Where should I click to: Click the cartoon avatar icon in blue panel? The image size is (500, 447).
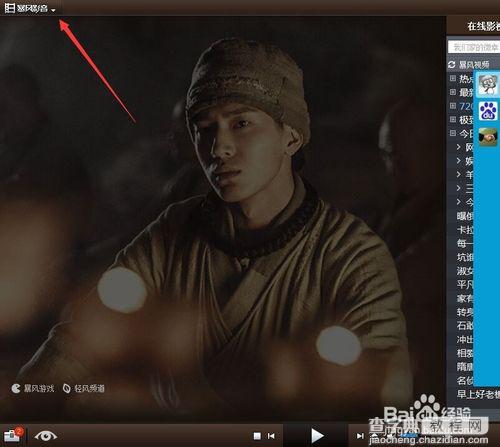tap(488, 84)
